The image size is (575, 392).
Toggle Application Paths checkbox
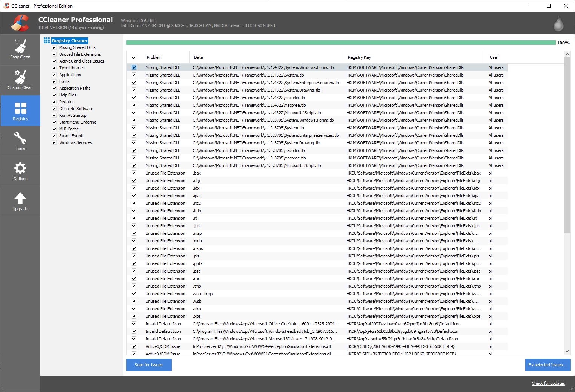[x=54, y=88]
